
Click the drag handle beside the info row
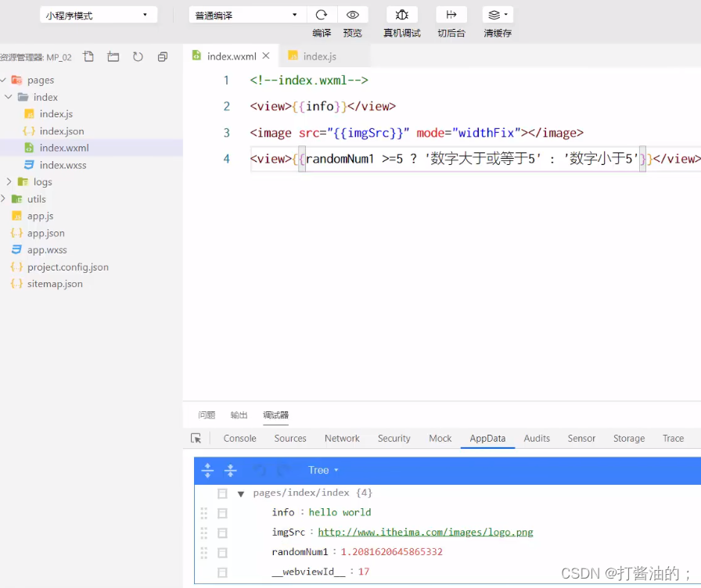click(x=204, y=513)
